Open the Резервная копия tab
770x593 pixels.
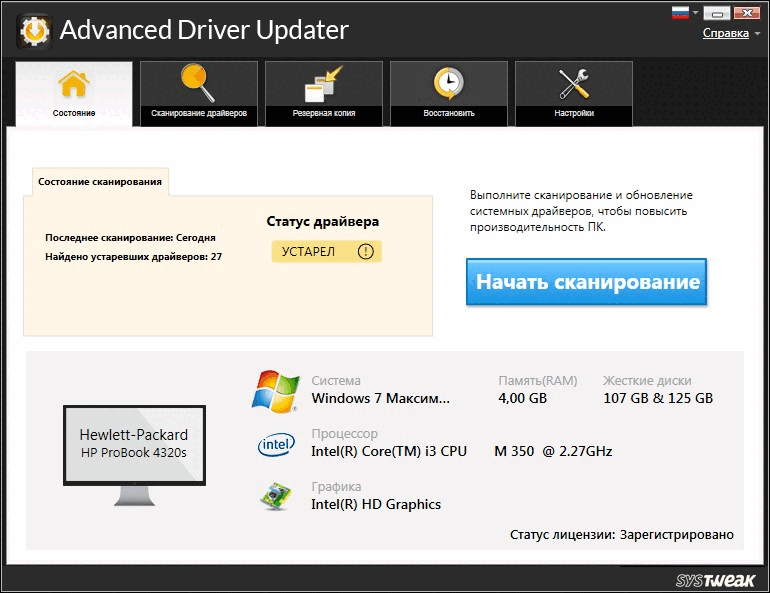point(324,94)
